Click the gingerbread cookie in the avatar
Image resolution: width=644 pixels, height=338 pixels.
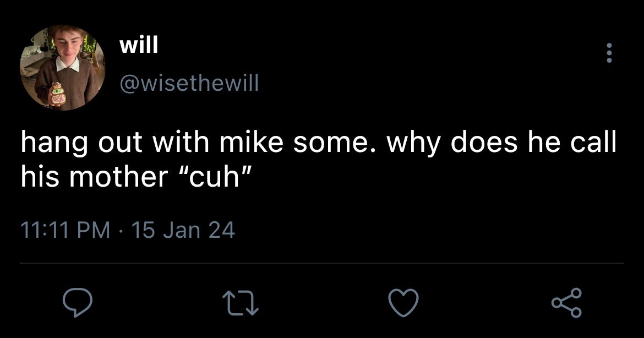[58, 94]
